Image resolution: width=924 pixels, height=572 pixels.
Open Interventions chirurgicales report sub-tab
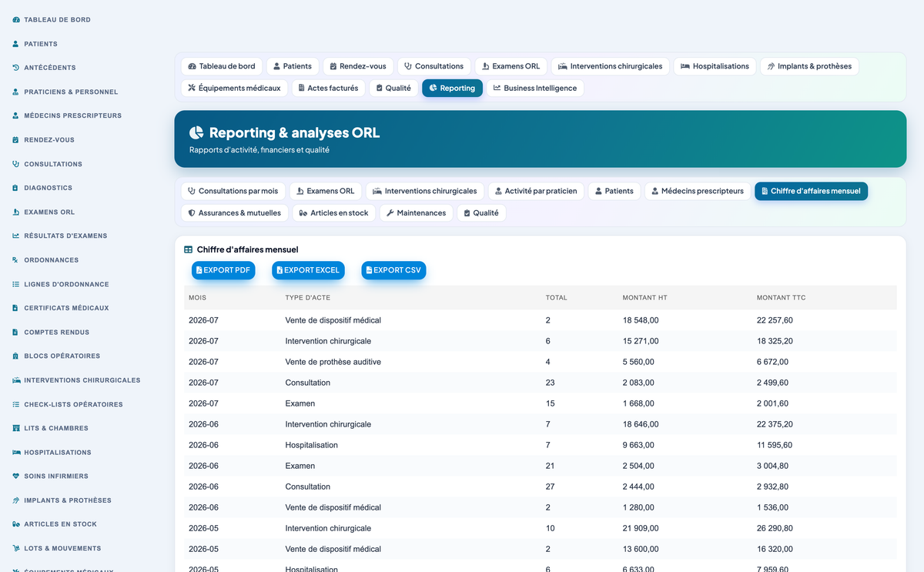coord(425,191)
